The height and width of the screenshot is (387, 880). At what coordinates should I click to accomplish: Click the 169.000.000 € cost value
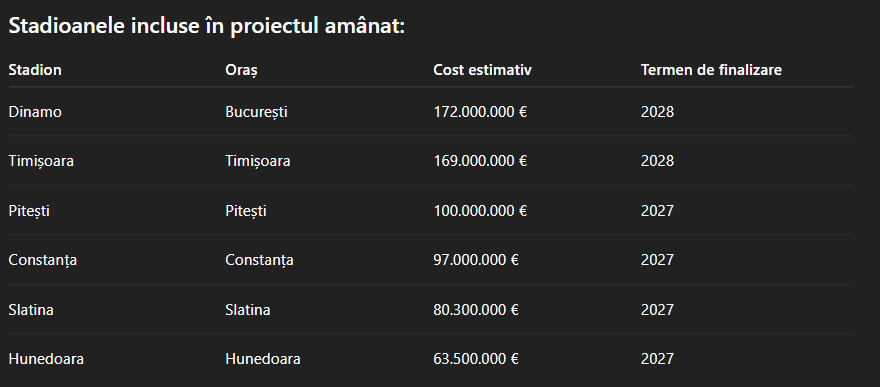(480, 161)
